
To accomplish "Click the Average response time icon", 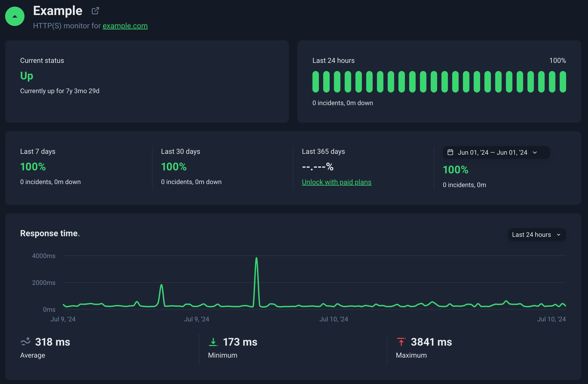I will 26,342.
